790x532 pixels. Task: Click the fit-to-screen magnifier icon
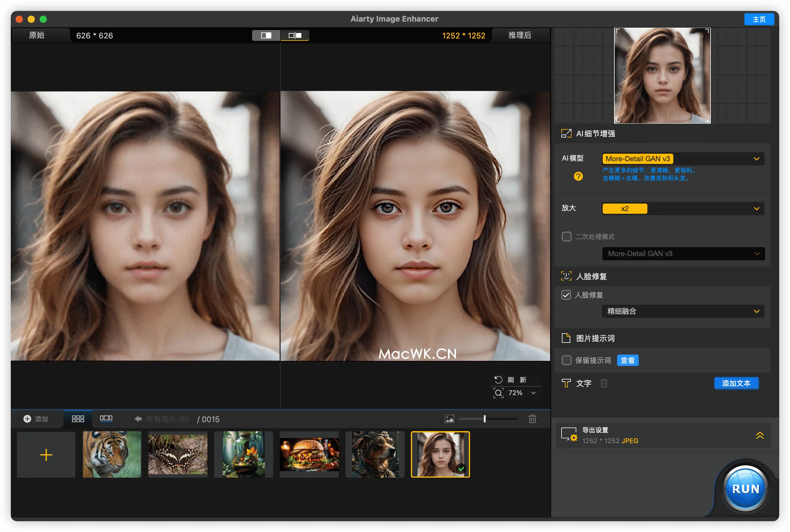pyautogui.click(x=498, y=393)
